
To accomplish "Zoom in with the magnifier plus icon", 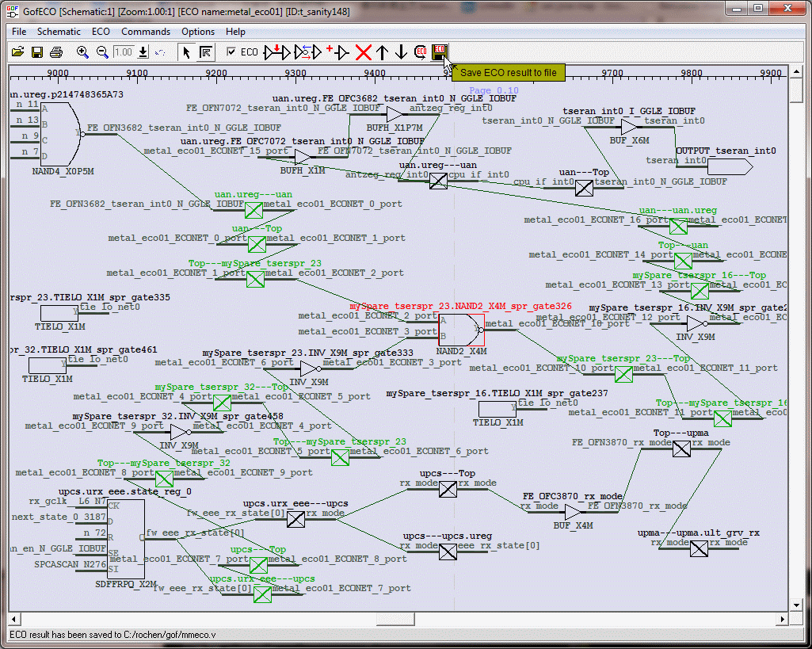I will 82,52.
